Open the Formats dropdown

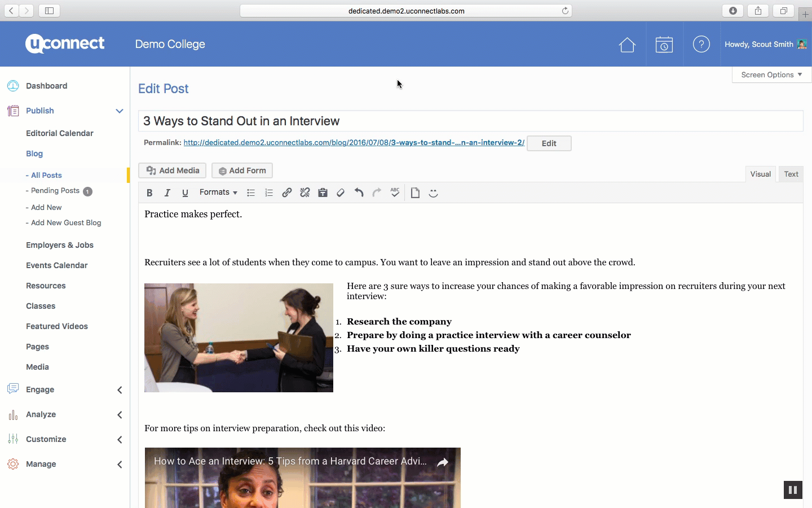click(218, 192)
